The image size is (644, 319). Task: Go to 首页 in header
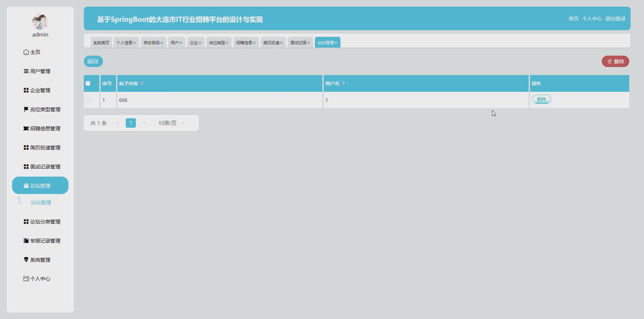click(x=574, y=19)
